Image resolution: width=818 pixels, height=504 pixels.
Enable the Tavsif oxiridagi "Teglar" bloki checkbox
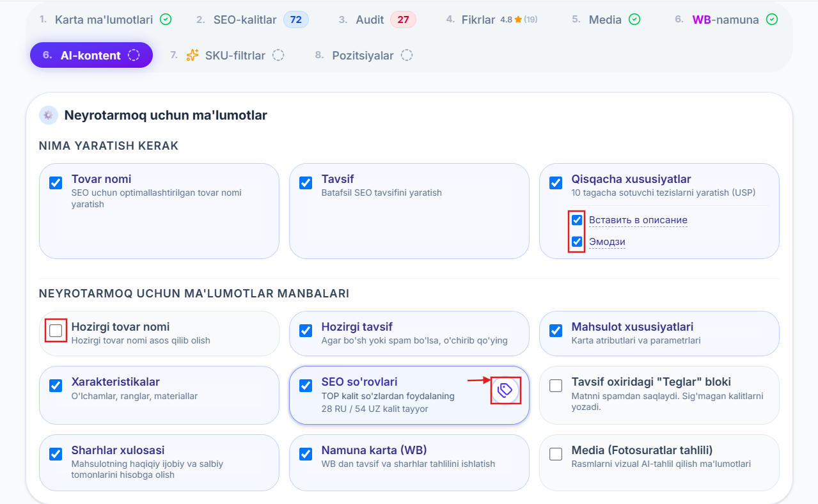point(556,386)
